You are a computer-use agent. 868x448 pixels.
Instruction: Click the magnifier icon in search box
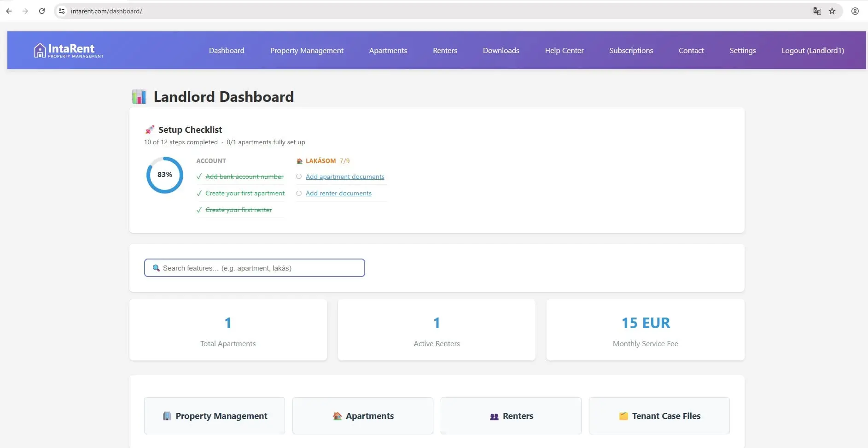156,268
